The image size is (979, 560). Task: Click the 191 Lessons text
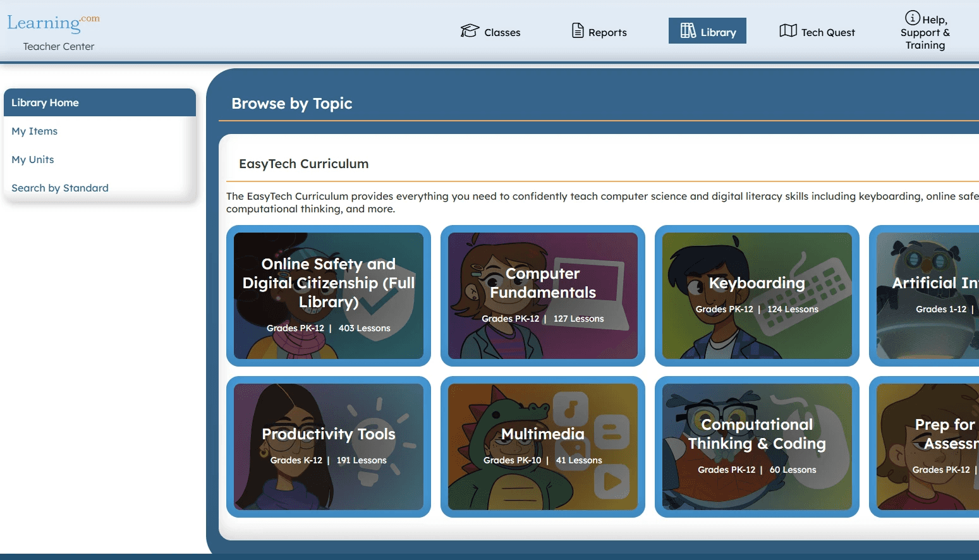(362, 460)
